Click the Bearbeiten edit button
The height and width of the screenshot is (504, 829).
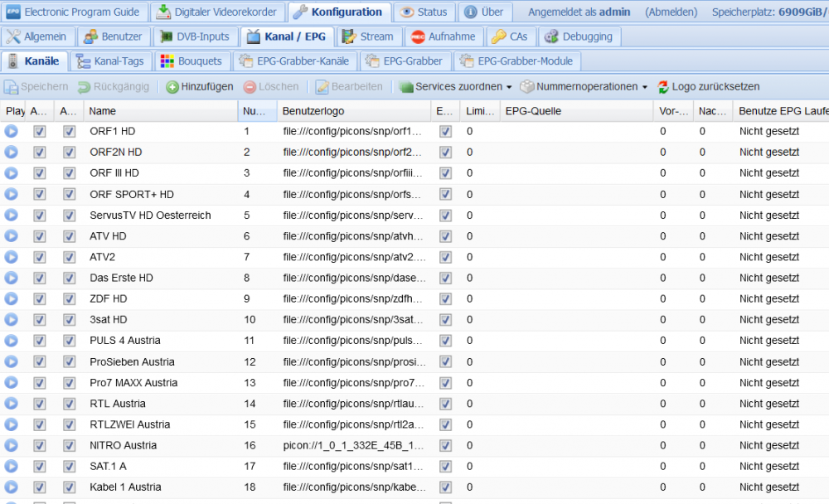349,87
